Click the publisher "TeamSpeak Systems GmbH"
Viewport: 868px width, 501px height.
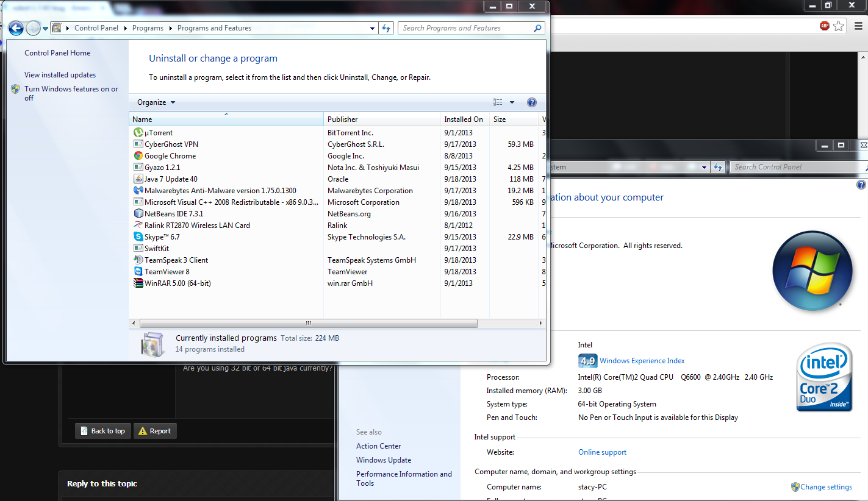(x=371, y=260)
